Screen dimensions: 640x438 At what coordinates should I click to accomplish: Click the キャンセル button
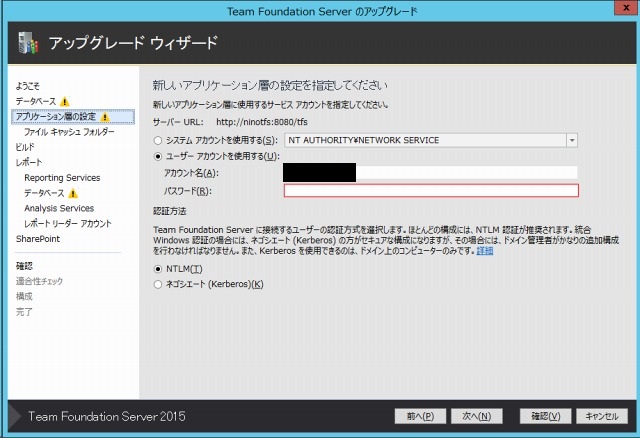(x=602, y=416)
